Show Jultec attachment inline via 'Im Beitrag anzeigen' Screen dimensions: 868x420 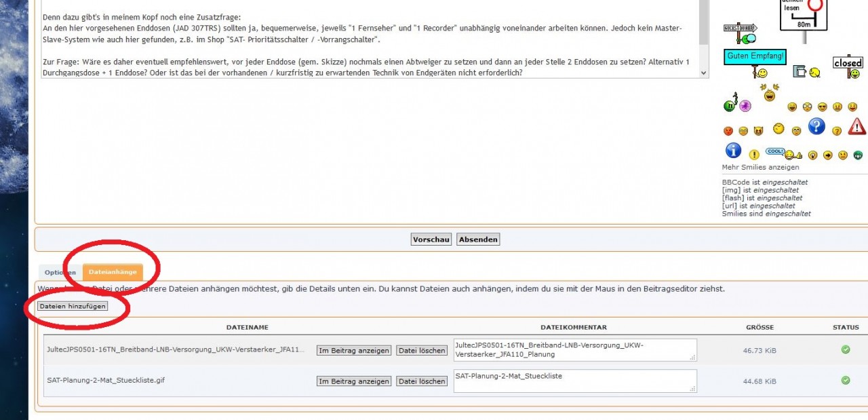tap(354, 351)
